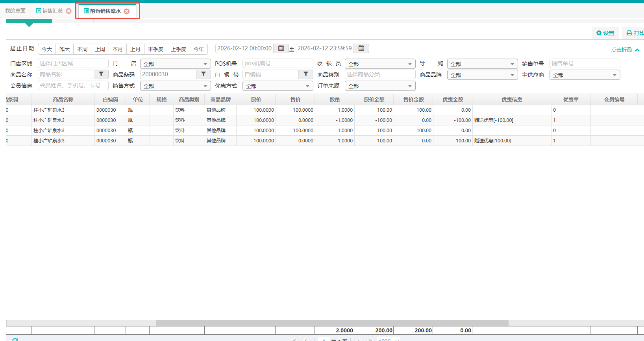Open the end date calendar picker
This screenshot has width=644, height=341.
click(361, 48)
